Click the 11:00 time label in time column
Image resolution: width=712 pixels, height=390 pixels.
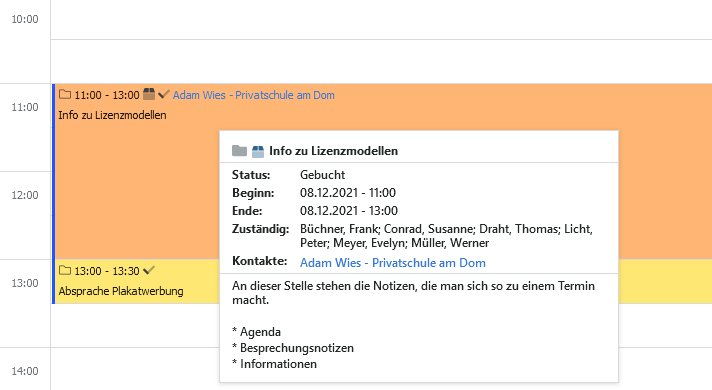pyautogui.click(x=25, y=107)
